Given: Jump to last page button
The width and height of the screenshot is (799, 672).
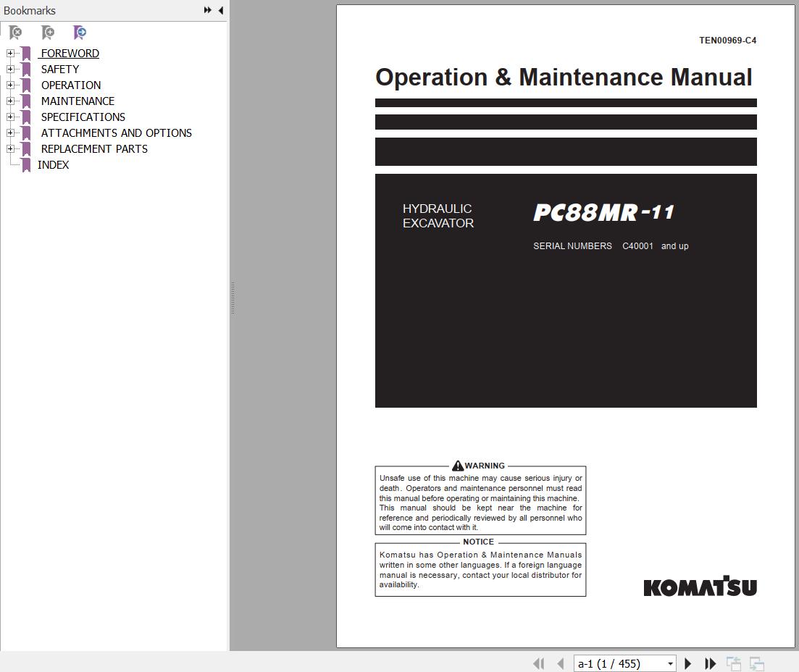Looking at the screenshot, I should pyautogui.click(x=710, y=663).
